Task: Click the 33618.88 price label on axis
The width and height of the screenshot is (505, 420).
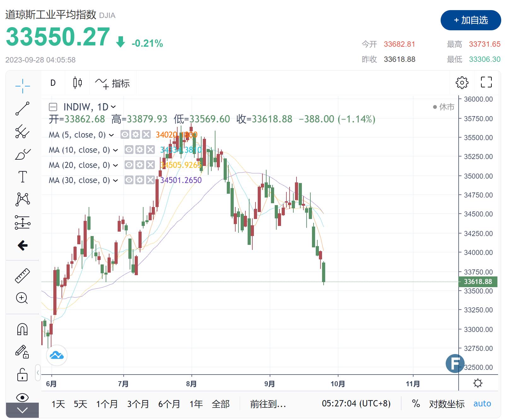Action: coord(478,281)
